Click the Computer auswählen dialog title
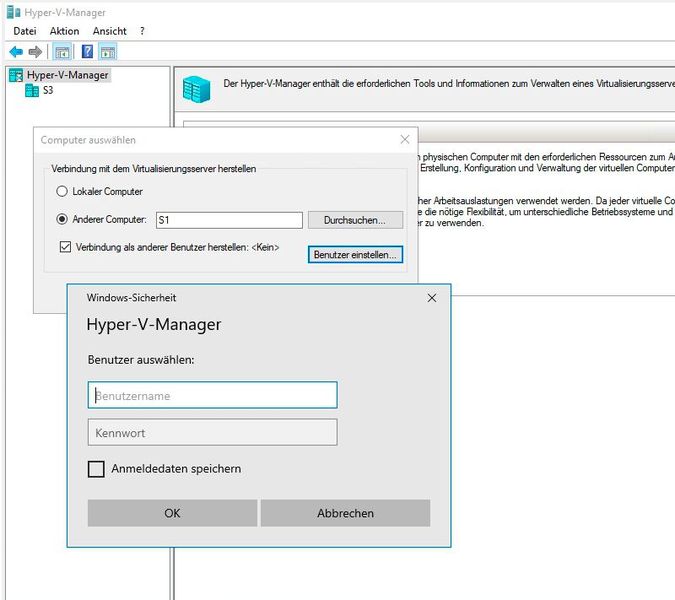675x600 pixels. [88, 140]
